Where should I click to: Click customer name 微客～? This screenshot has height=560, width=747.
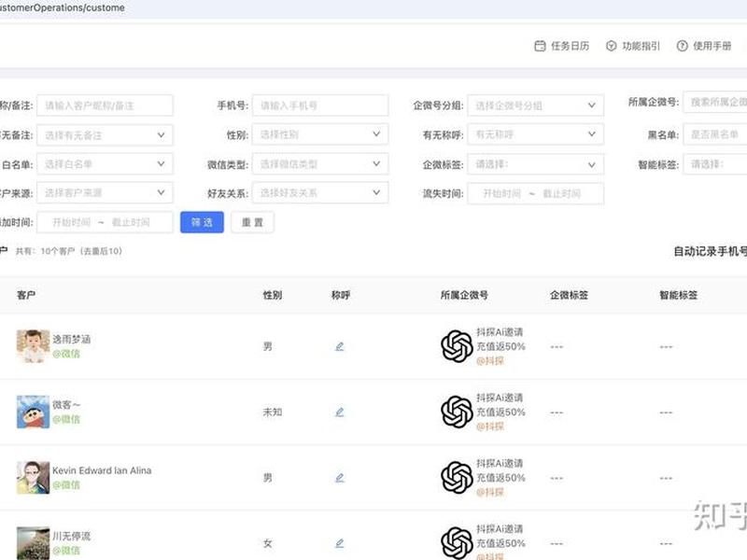click(66, 405)
